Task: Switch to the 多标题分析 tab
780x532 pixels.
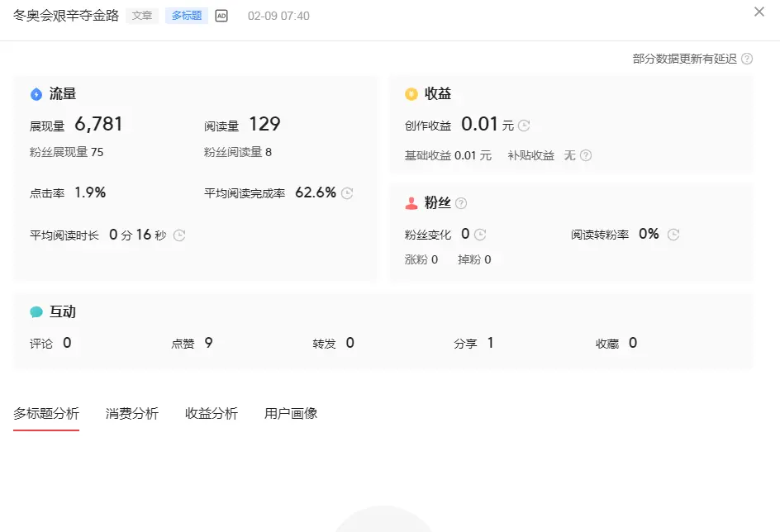Action: click(46, 414)
